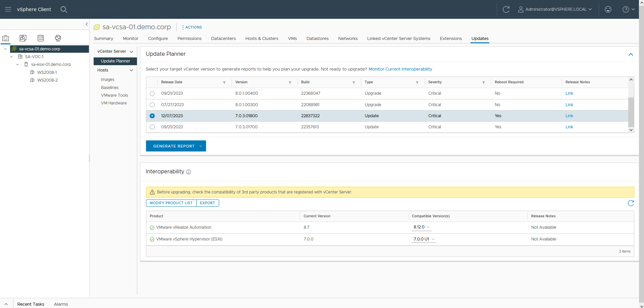Switch to Storage inventory view
Image resolution: width=644 pixels, height=308 pixels.
pos(41,38)
